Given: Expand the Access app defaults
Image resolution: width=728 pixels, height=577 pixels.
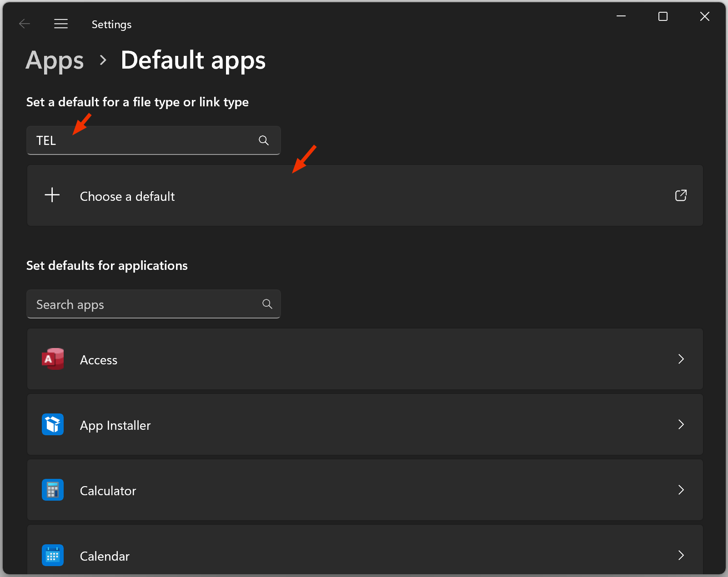Looking at the screenshot, I should [681, 359].
